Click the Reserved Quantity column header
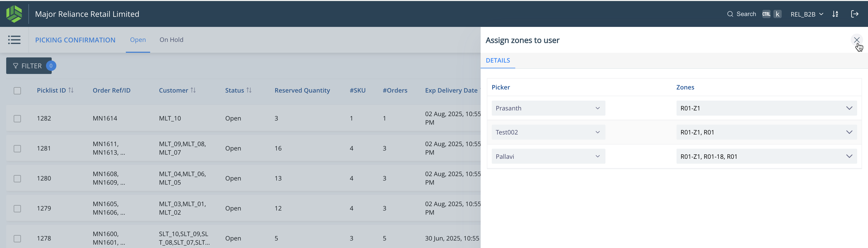This screenshot has width=868, height=248. pyautogui.click(x=302, y=90)
